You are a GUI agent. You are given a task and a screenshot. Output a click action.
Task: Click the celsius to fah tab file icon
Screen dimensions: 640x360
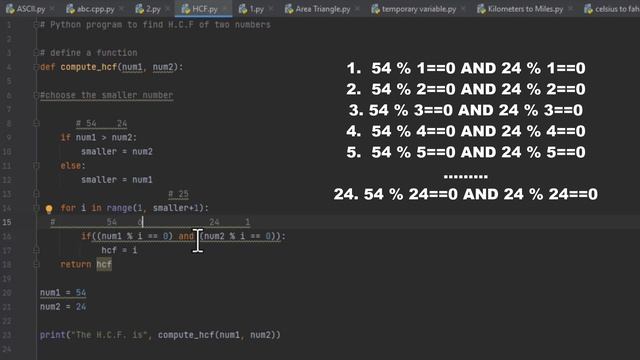click(588, 9)
